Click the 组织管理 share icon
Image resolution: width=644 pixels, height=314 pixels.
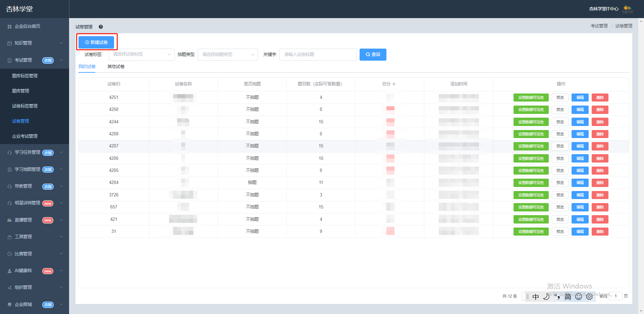coord(9,288)
